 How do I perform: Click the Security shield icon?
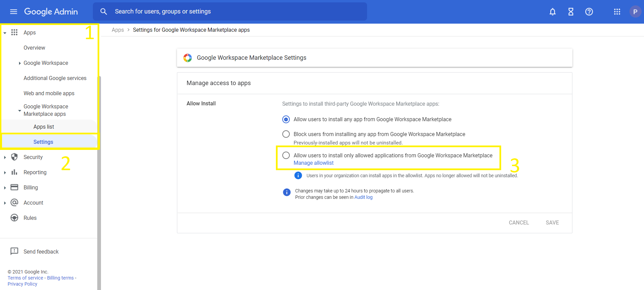pyautogui.click(x=14, y=157)
